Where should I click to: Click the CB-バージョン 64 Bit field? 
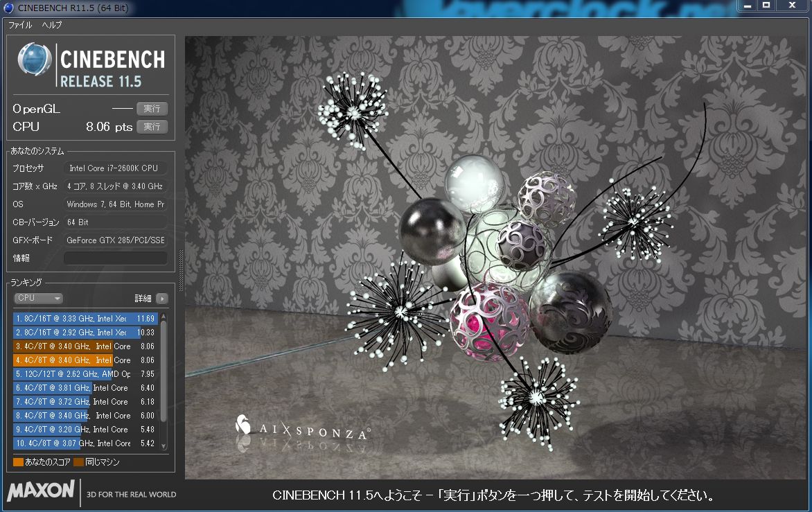point(116,222)
